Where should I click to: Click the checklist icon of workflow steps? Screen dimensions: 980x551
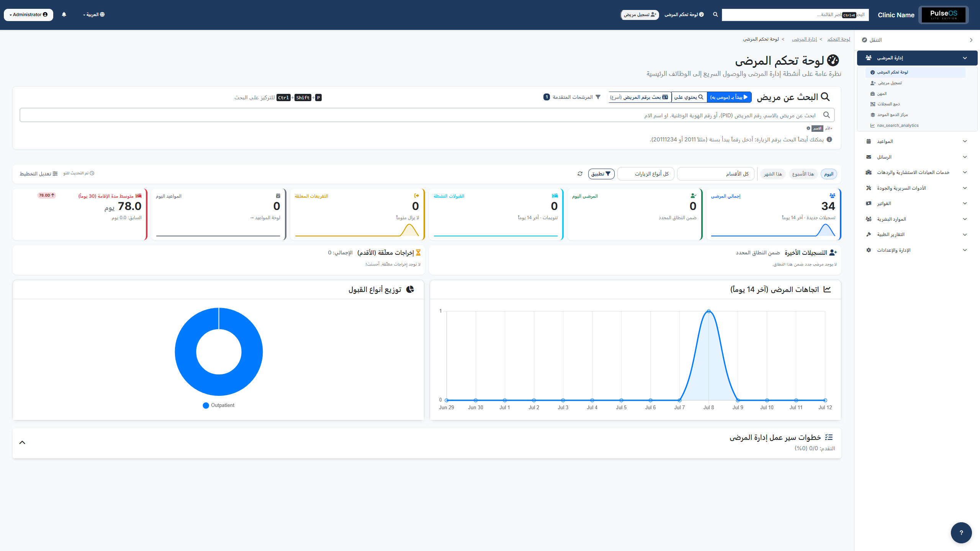[x=829, y=437]
